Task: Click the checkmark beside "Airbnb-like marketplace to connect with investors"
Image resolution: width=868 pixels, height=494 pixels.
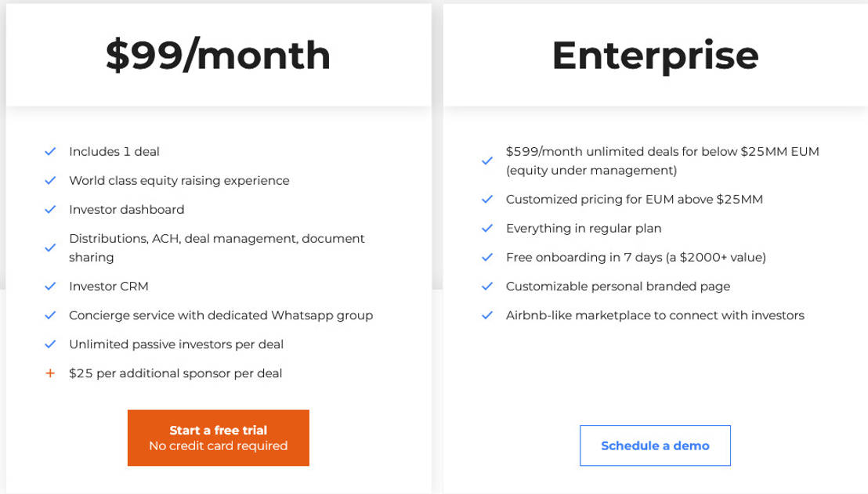Action: pos(487,315)
